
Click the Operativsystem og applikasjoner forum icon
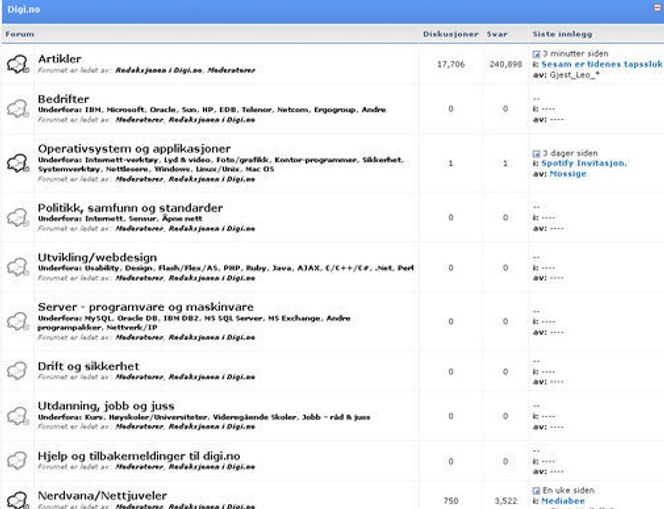(x=17, y=163)
